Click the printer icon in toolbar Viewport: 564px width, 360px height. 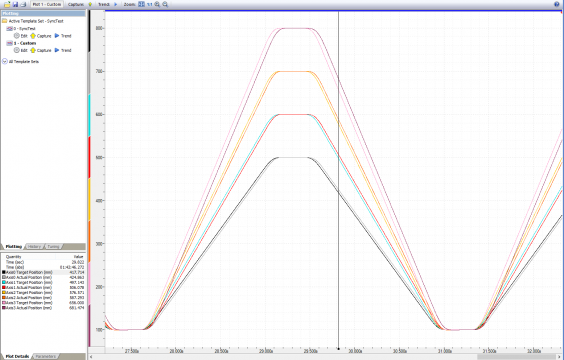tap(23, 4)
